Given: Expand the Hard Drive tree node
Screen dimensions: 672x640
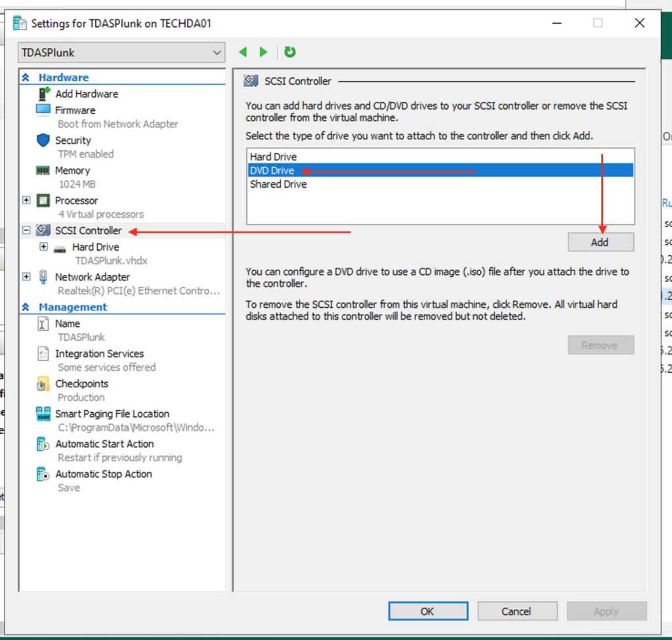Looking at the screenshot, I should point(43,247).
